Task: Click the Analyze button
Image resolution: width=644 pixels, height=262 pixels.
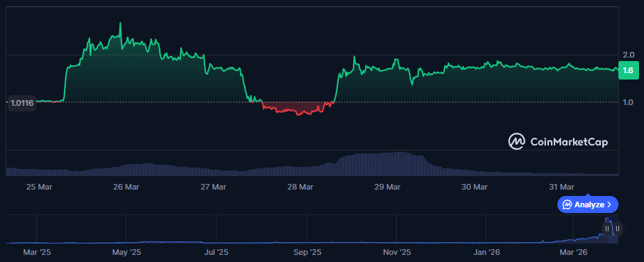Action: click(x=587, y=204)
